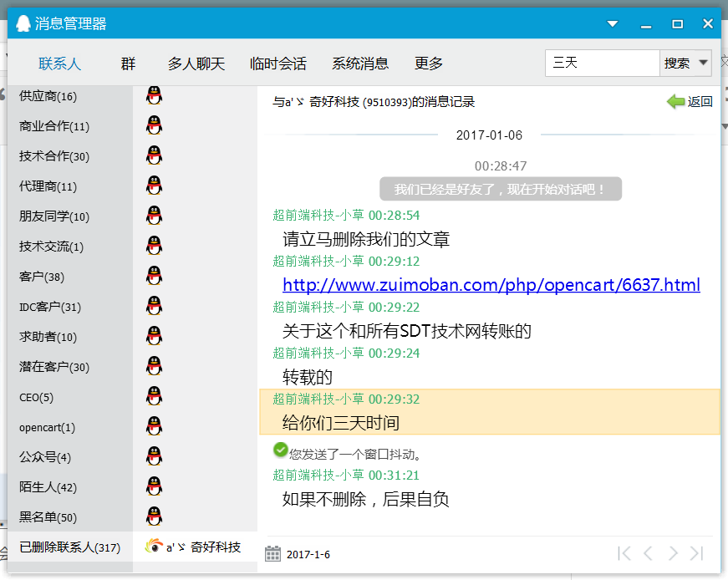Switch to the 多人聊天 tab

point(196,64)
